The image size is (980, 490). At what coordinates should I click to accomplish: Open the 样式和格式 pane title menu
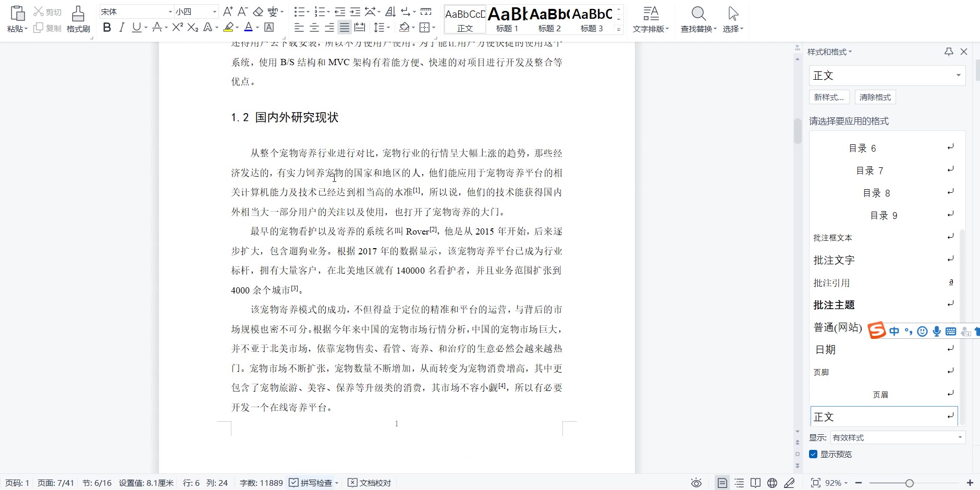pos(829,52)
